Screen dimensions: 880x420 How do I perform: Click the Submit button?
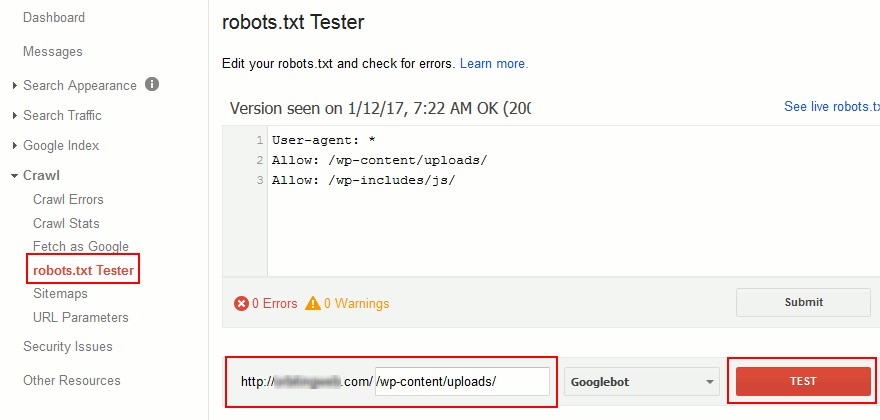[803, 302]
